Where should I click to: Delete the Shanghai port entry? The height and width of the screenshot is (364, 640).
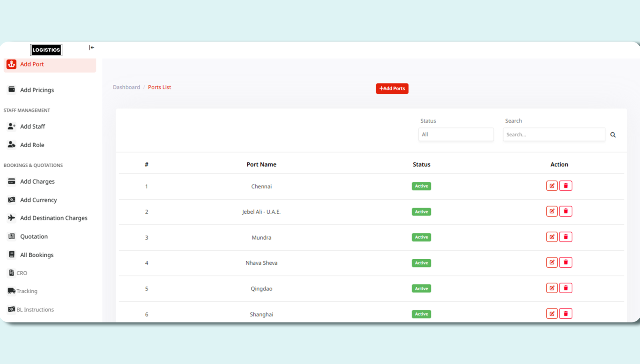[566, 314]
